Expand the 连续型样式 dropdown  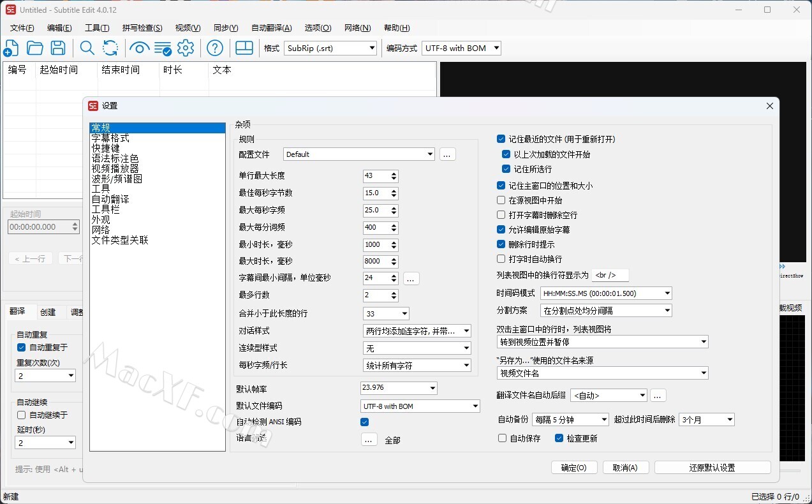point(417,348)
